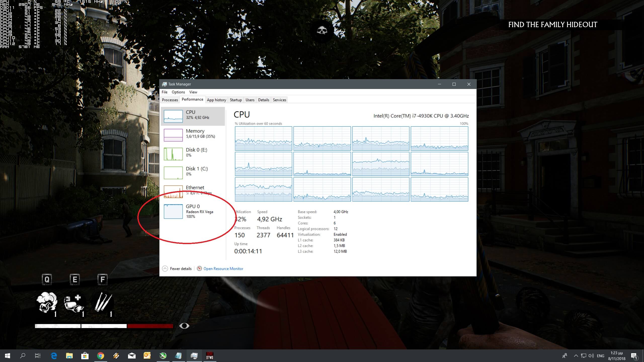
Task: Open Resource Monitor link
Action: point(223,268)
